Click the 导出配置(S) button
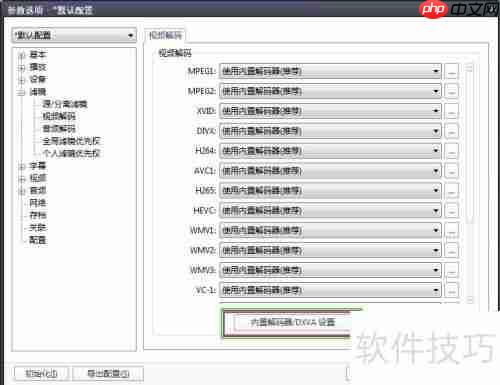Screen dimensions: 500x385 [108, 374]
